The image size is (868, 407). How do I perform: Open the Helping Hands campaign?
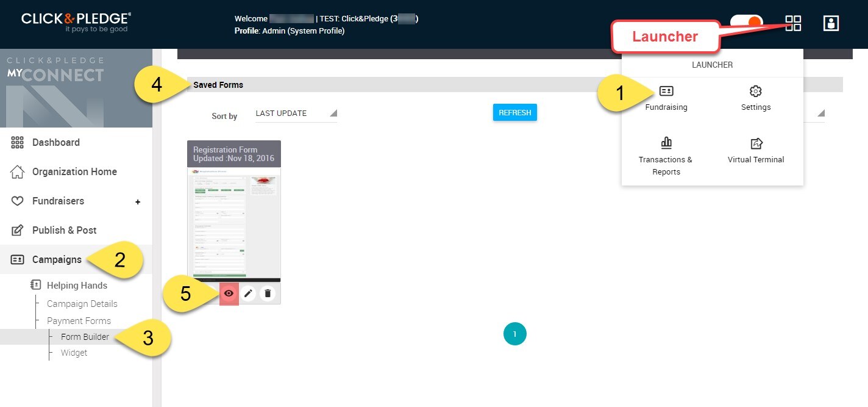coord(77,285)
